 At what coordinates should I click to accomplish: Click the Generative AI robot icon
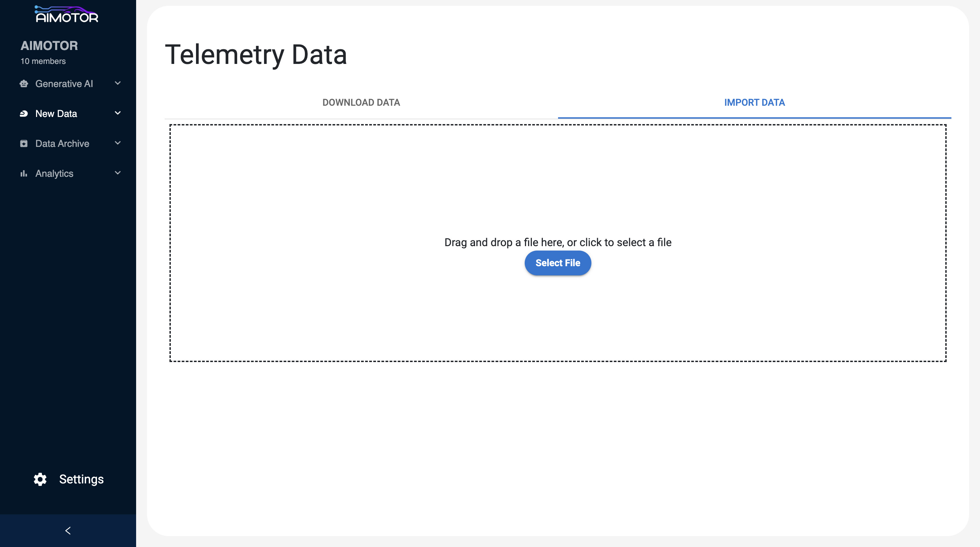point(24,84)
